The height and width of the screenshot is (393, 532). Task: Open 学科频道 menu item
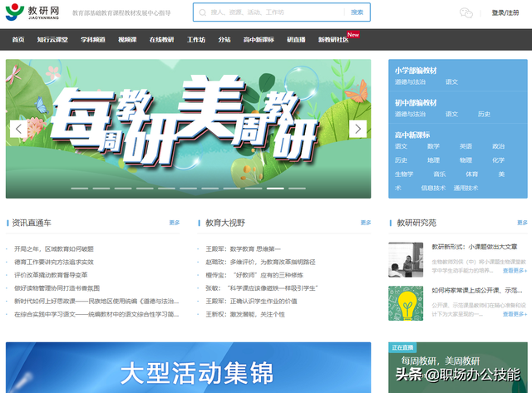click(93, 40)
